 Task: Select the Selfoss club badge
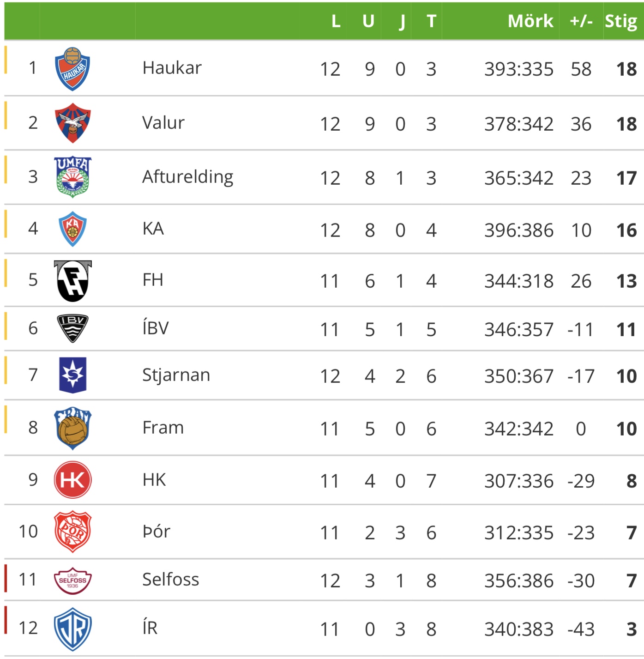72,580
